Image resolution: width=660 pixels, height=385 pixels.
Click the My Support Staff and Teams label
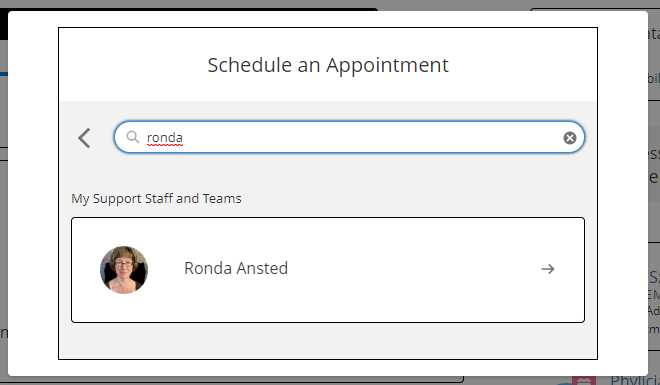[x=156, y=198]
